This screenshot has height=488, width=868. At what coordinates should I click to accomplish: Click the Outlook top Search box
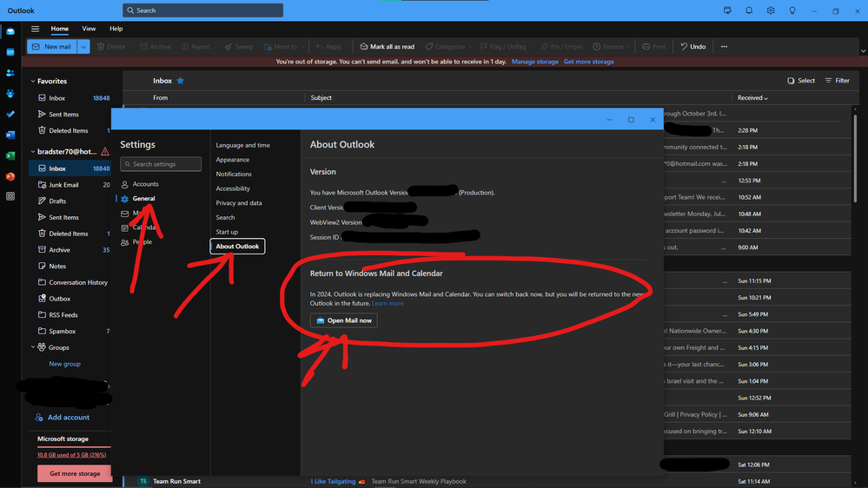(202, 10)
